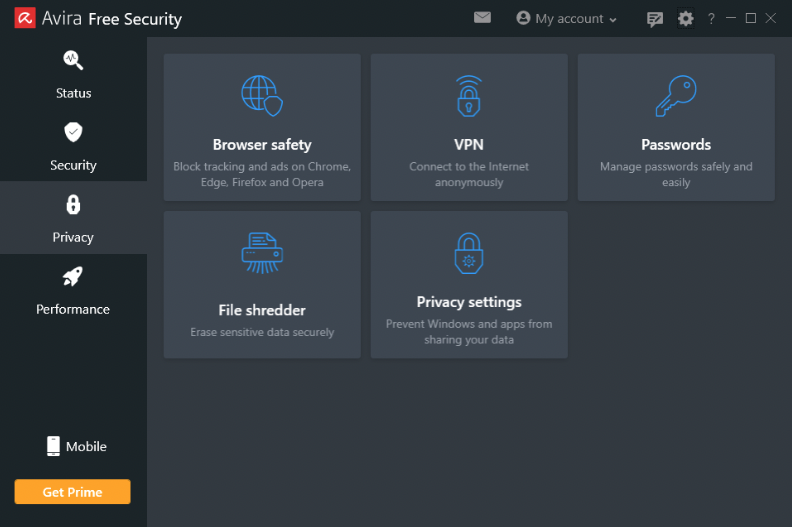This screenshot has height=527, width=792.
Task: Click the question mark help icon
Action: tap(711, 19)
